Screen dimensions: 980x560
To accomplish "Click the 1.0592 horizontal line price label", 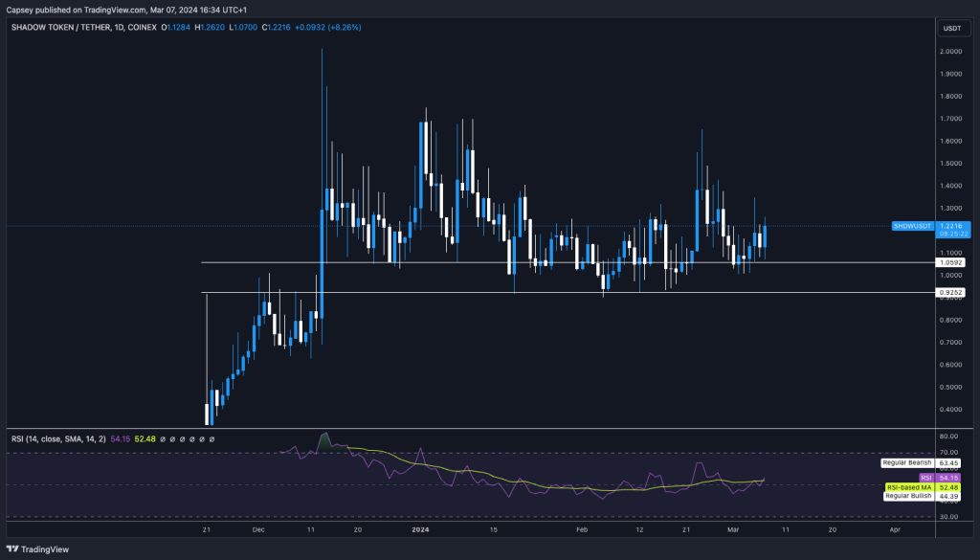I will click(950, 262).
